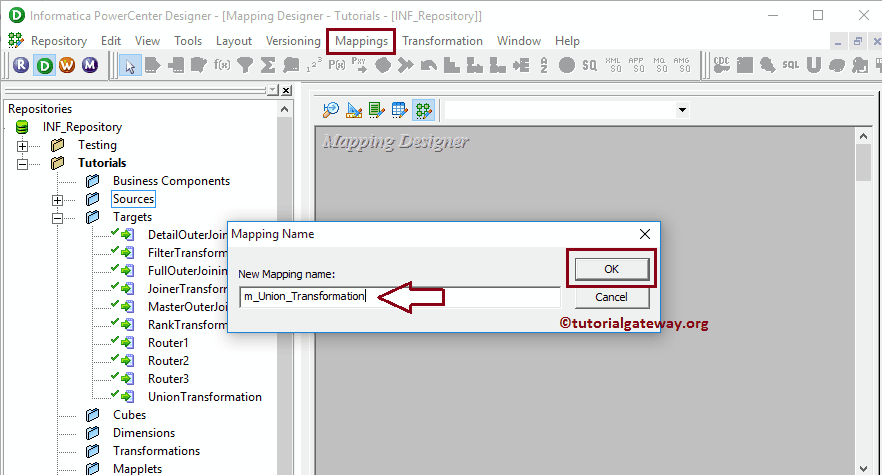The image size is (882, 475).
Task: Open the View menu
Action: coord(147,41)
